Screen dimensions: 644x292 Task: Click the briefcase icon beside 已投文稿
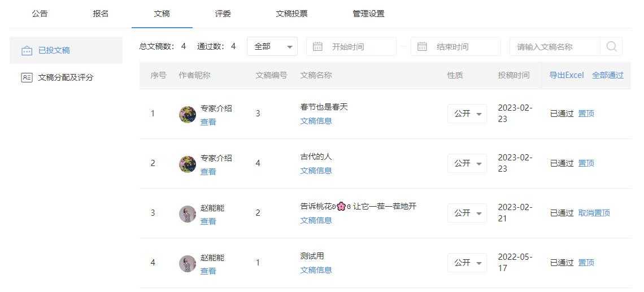pyautogui.click(x=27, y=50)
